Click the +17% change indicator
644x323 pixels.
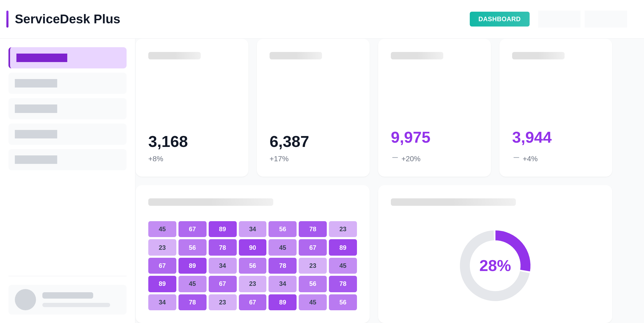coord(279,159)
